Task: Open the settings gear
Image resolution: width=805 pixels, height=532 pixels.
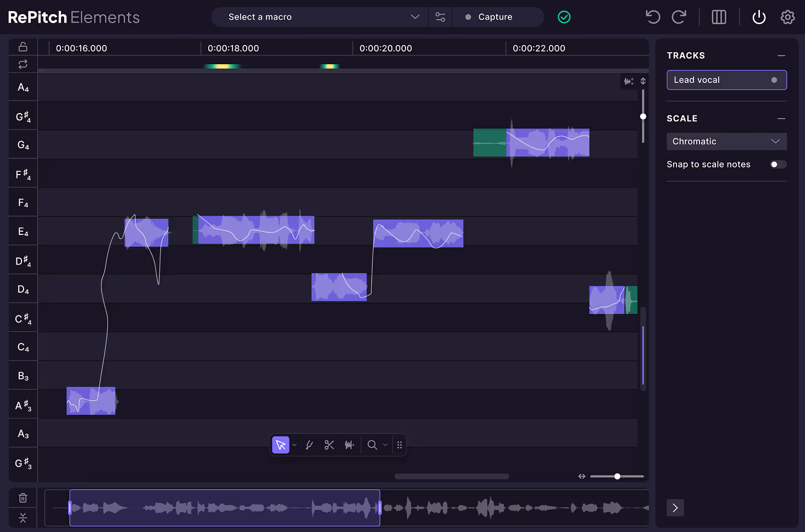Action: tap(787, 17)
